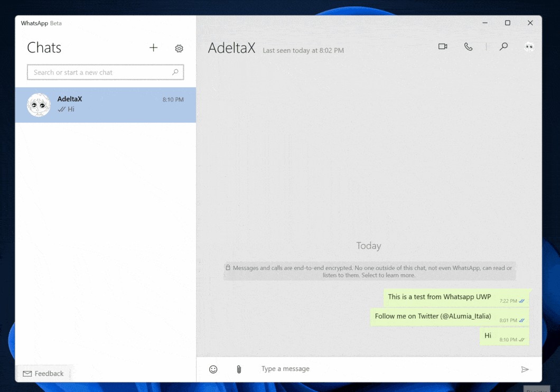Click the envelope icon on the Feedback button
This screenshot has width=560, height=392.
point(26,373)
